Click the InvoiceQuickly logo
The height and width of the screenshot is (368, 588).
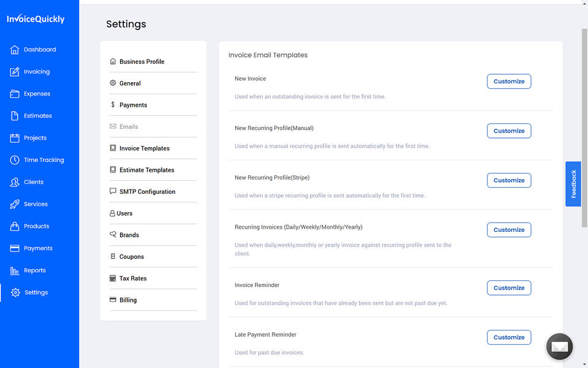(36, 19)
